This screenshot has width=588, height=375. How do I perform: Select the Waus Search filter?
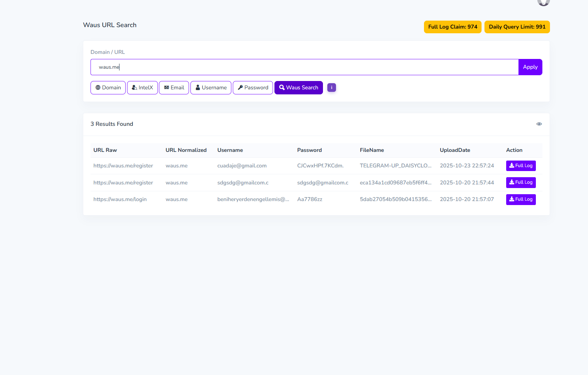click(299, 88)
